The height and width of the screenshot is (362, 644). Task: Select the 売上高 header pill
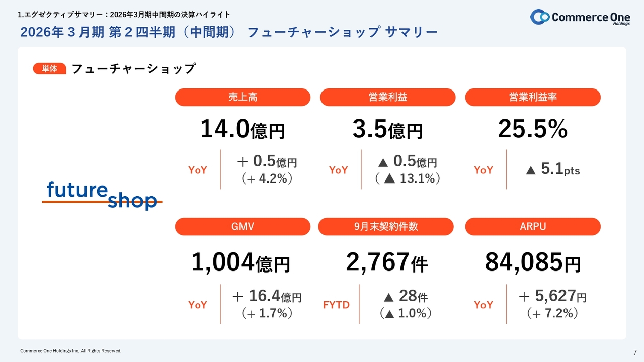(x=243, y=98)
